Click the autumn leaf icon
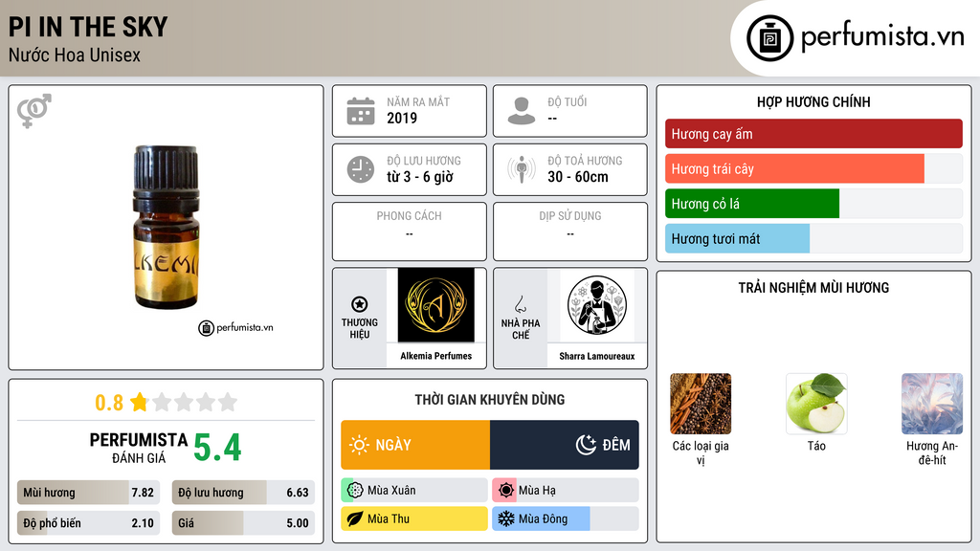 point(355,518)
